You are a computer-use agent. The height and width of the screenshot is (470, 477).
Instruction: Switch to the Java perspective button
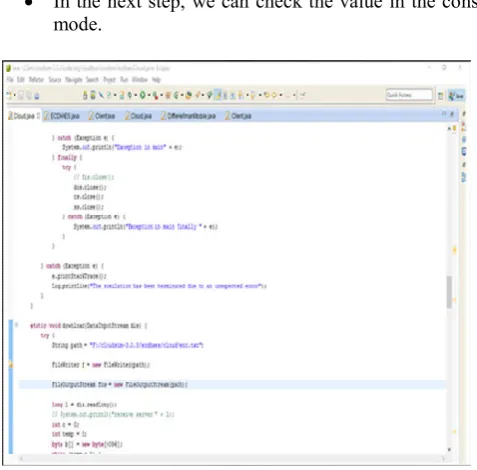coord(456,96)
